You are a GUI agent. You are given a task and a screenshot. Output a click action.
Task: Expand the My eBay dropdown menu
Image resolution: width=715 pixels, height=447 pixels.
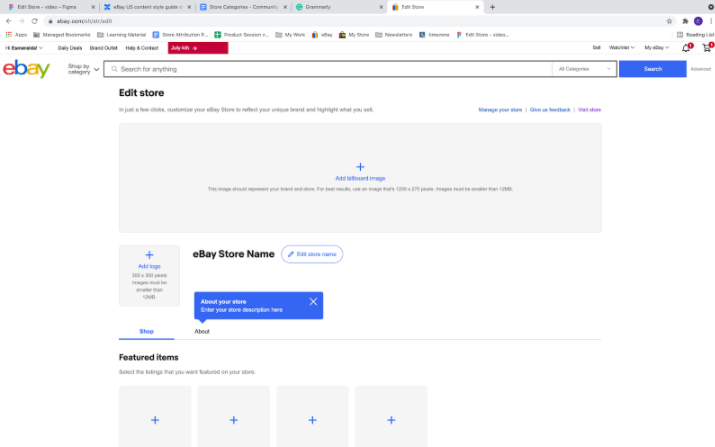[x=656, y=47]
